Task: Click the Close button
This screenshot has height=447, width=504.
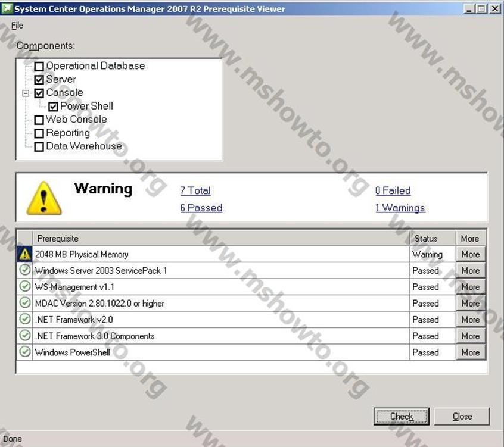Action: coord(462,417)
